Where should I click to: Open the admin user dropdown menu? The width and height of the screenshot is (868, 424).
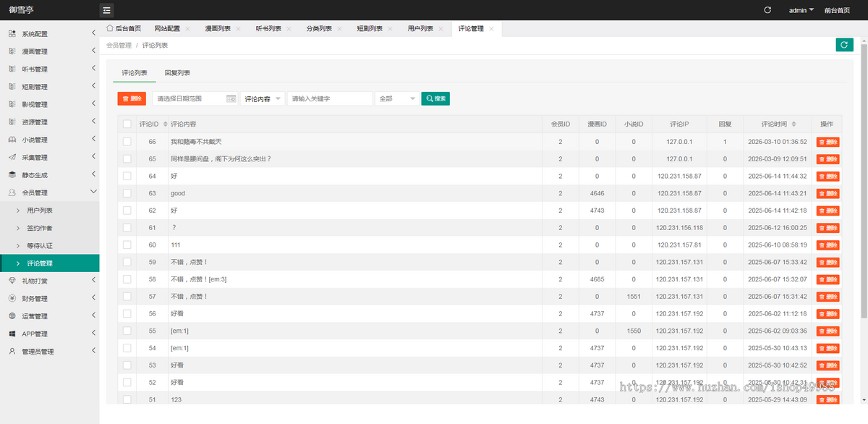801,10
